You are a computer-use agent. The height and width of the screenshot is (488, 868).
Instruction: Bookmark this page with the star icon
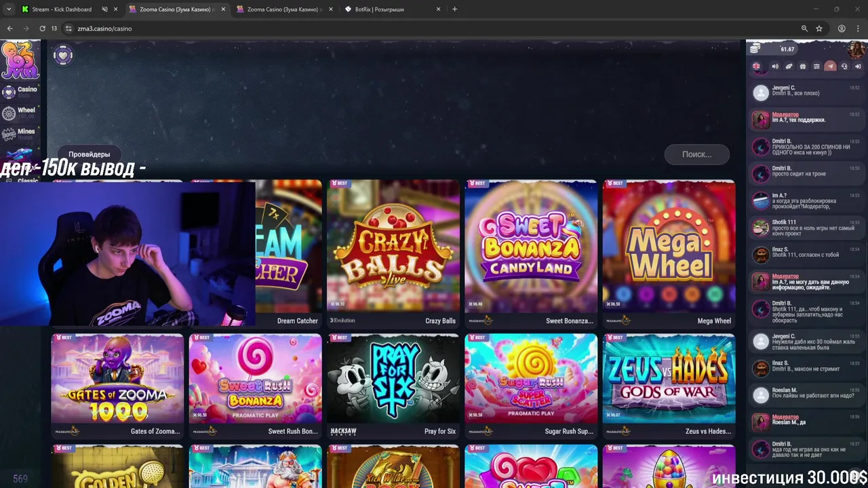(x=819, y=28)
